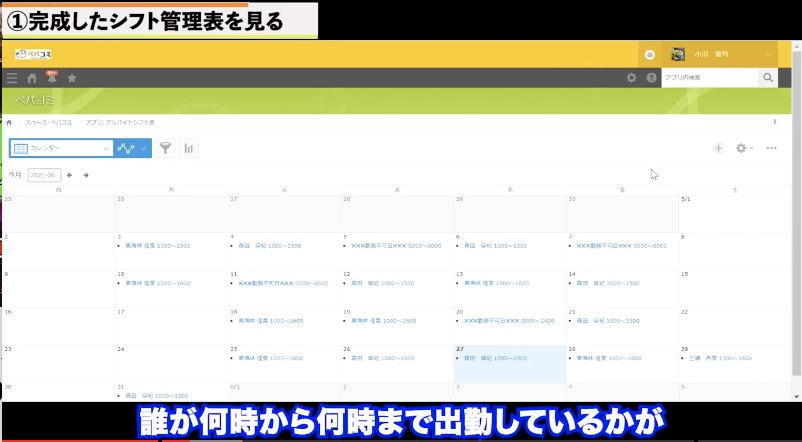The height and width of the screenshot is (442, 802).
Task: Click the 今月 link
Action: [15, 175]
